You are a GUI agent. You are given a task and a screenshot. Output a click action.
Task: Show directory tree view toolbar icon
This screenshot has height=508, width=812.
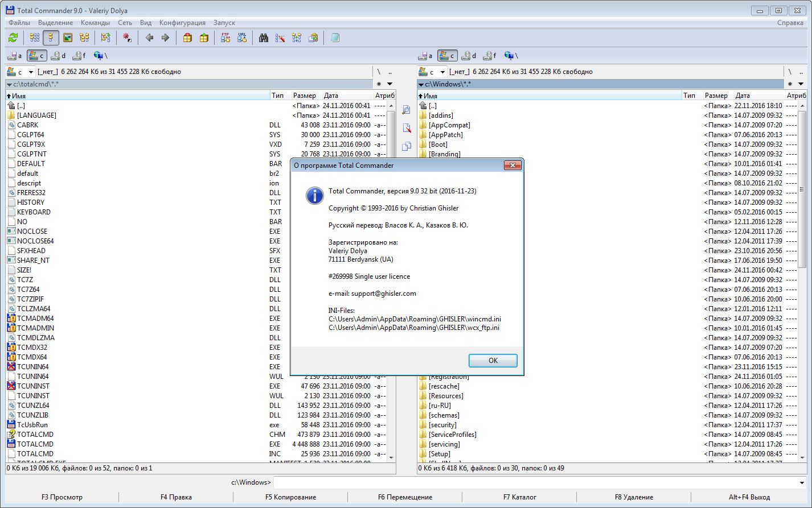(x=84, y=38)
